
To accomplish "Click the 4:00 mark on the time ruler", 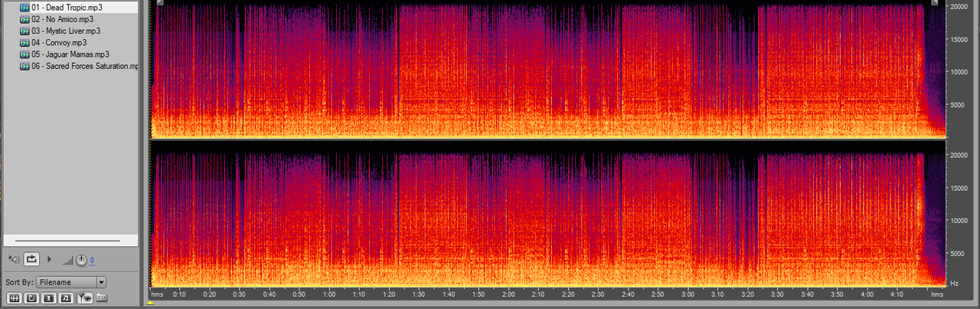I will pos(867,294).
